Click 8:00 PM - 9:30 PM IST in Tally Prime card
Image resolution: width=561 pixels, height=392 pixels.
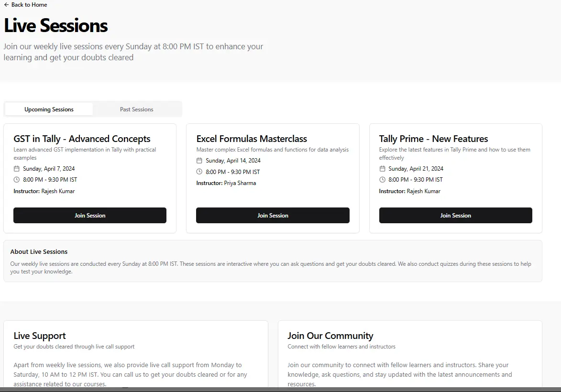(x=416, y=180)
